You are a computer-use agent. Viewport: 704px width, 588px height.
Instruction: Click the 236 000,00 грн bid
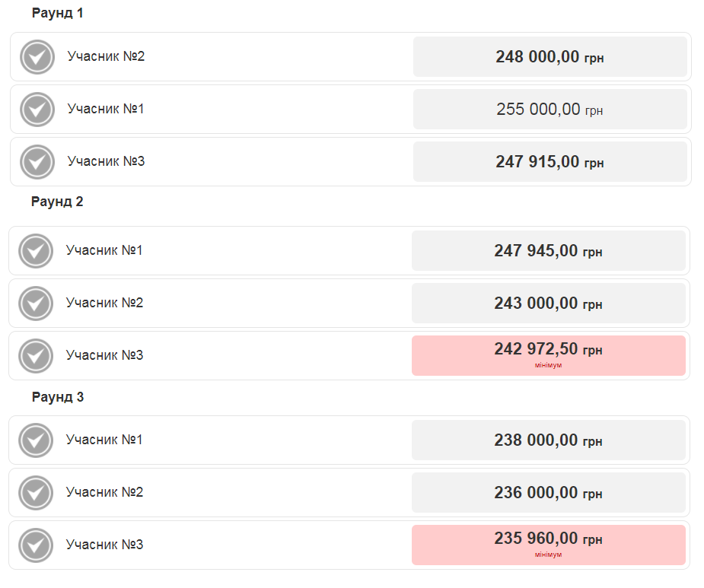point(548,493)
